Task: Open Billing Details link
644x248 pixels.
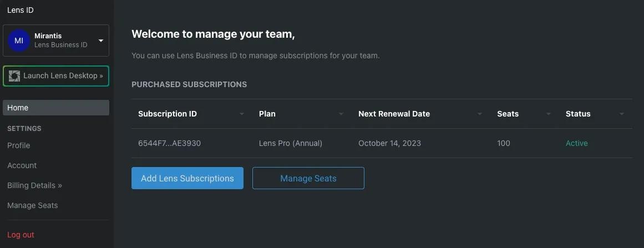Action: [34, 185]
